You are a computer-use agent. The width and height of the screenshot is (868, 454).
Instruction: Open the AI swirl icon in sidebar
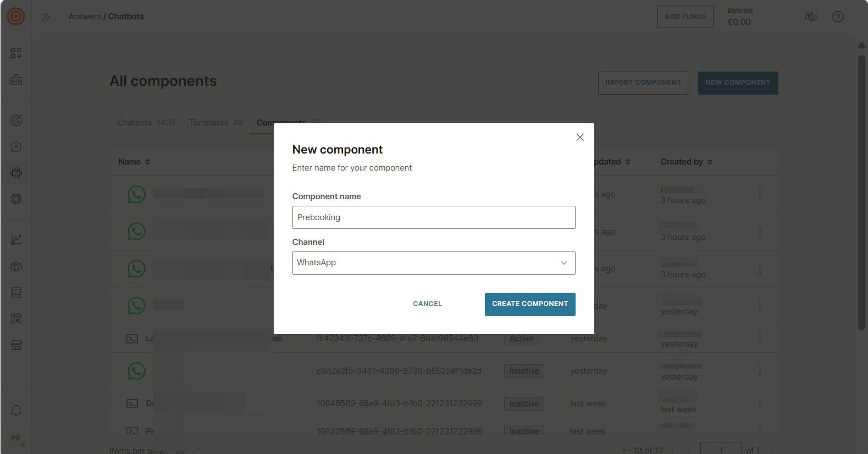16,199
